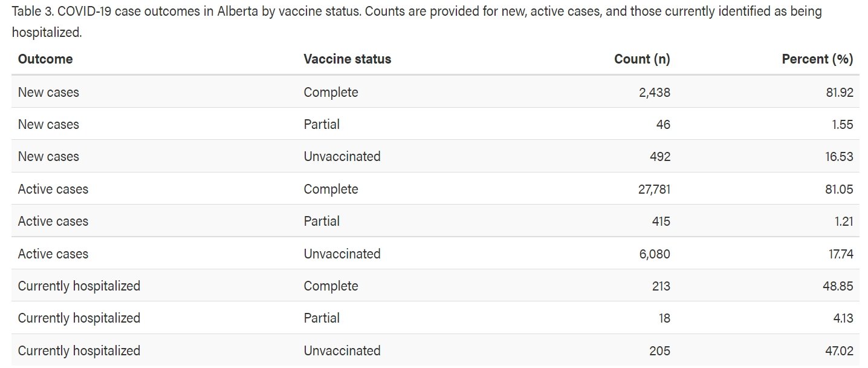Click the 2,438 new cases count
Screen dimensions: 868x368
[655, 92]
